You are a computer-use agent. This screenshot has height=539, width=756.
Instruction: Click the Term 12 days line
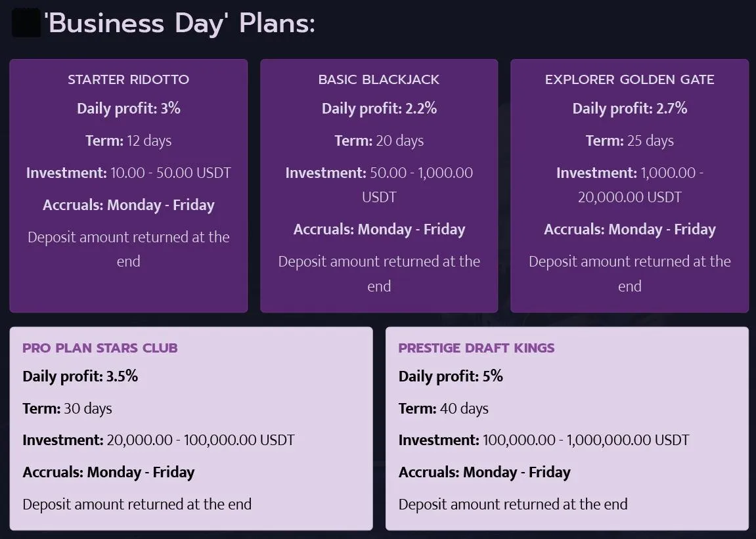[x=129, y=140]
